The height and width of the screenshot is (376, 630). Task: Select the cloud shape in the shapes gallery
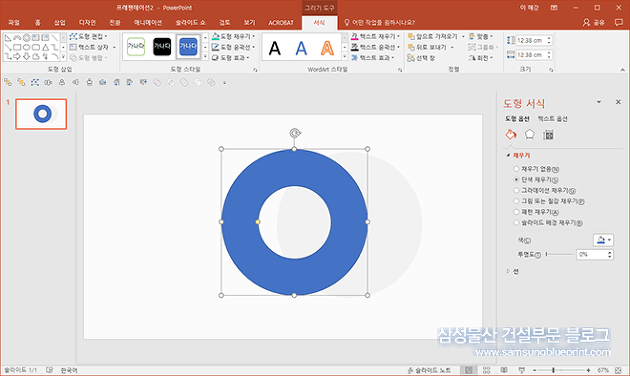point(36,57)
